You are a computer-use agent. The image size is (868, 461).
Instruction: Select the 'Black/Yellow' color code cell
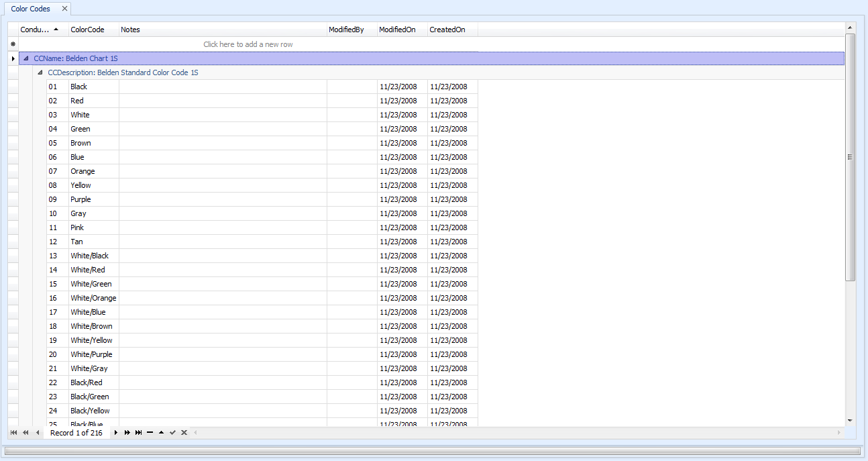[93, 411]
